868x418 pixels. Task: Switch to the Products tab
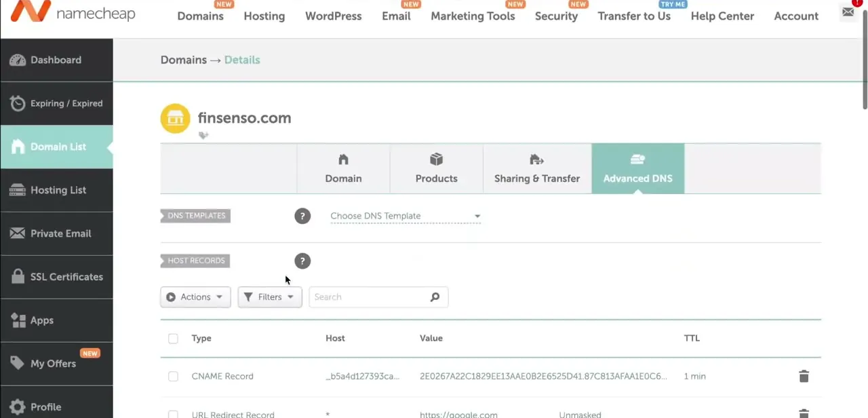tap(436, 168)
